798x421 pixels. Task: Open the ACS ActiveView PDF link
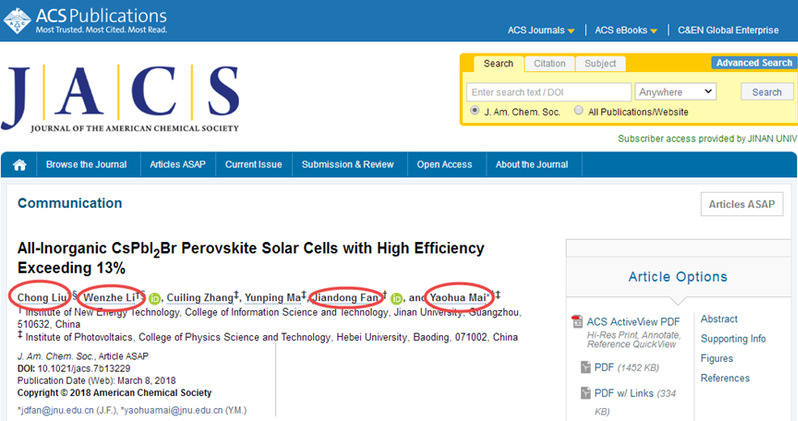pyautogui.click(x=633, y=322)
